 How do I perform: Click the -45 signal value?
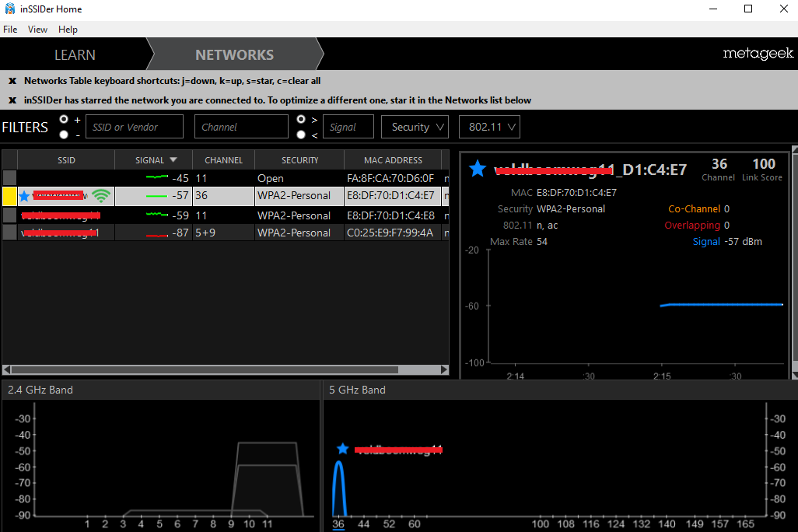pyautogui.click(x=180, y=178)
